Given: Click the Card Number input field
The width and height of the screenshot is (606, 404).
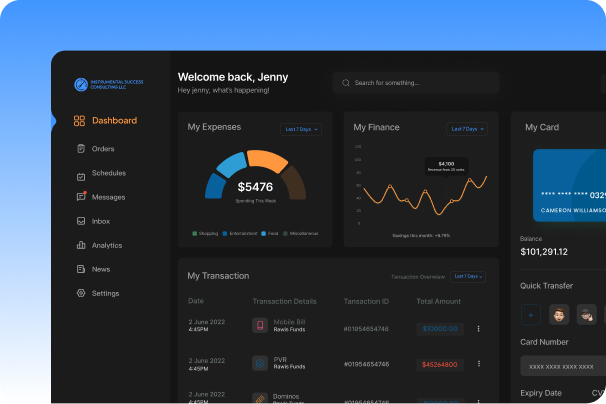Looking at the screenshot, I should pos(563,366).
